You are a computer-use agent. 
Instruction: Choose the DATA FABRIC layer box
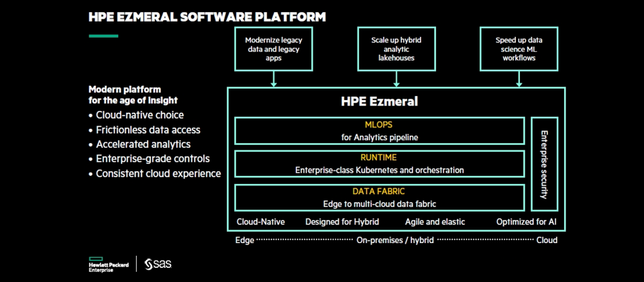tap(379, 197)
